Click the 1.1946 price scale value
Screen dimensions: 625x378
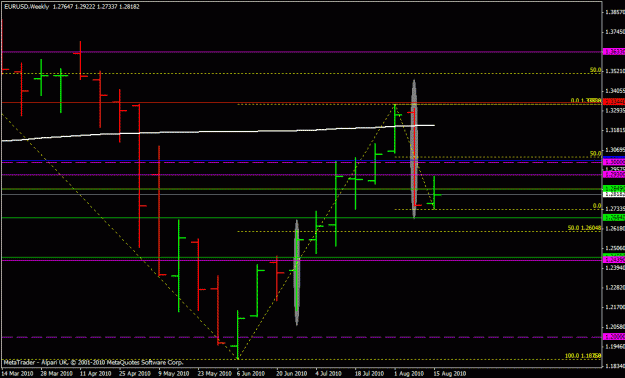(x=615, y=346)
